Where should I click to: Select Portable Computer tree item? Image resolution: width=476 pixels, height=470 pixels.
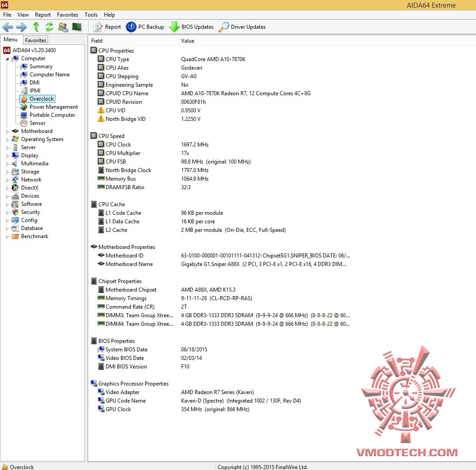pyautogui.click(x=52, y=115)
